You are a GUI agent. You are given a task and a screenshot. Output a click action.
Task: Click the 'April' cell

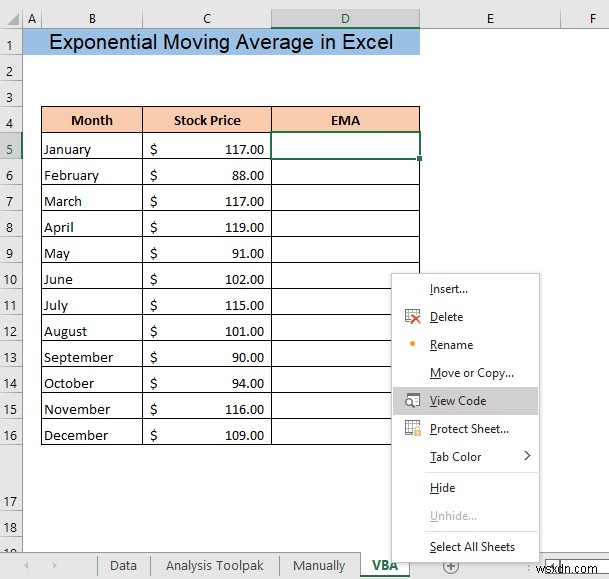(x=92, y=224)
